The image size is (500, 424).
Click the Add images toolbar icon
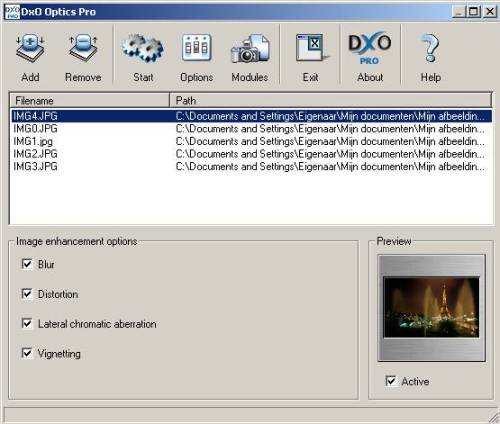click(x=30, y=49)
